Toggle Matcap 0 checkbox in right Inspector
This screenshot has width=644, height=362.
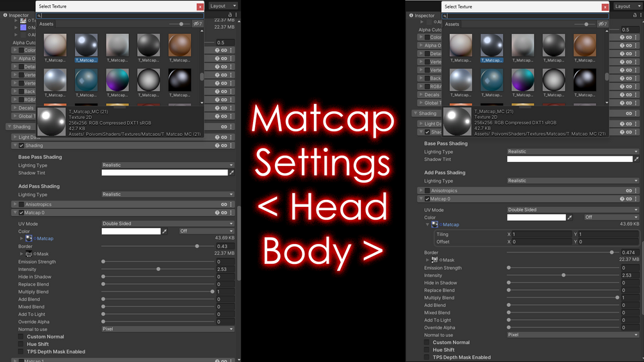427,199
